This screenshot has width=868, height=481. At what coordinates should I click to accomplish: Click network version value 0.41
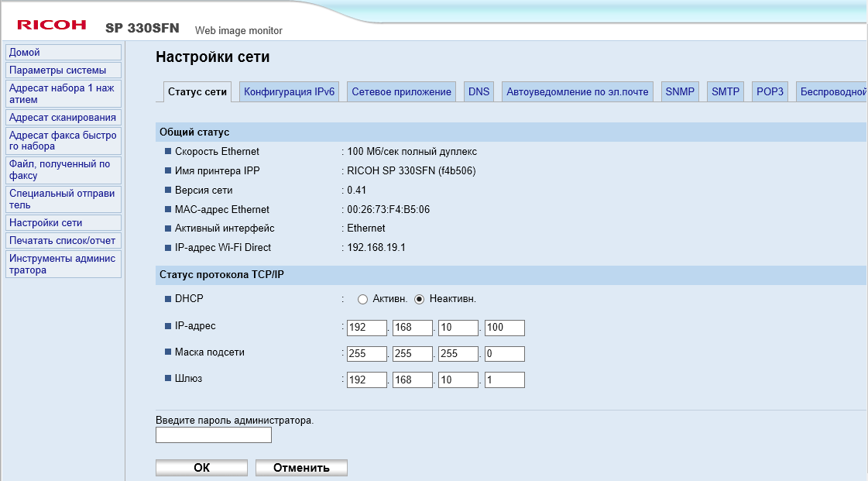356,190
